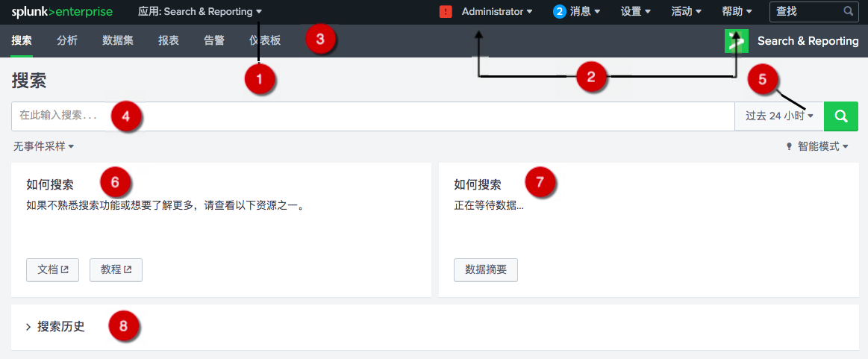Open the 智能模式 search mode dropdown
The width and height of the screenshot is (868, 359).
click(818, 146)
